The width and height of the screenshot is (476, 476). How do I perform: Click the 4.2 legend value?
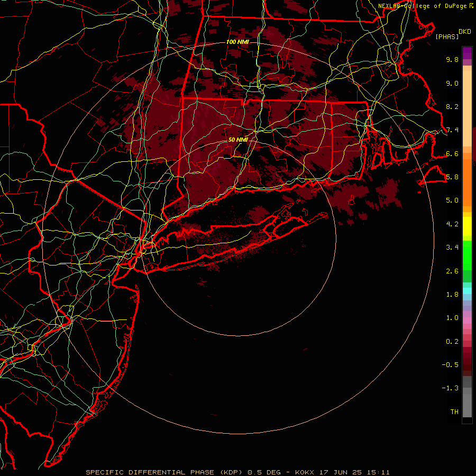pyautogui.click(x=452, y=224)
